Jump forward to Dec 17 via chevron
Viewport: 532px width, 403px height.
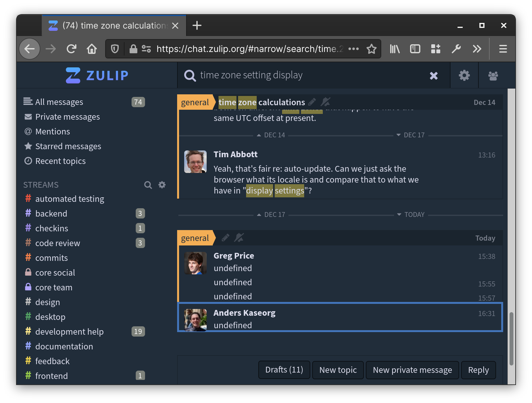(398, 135)
